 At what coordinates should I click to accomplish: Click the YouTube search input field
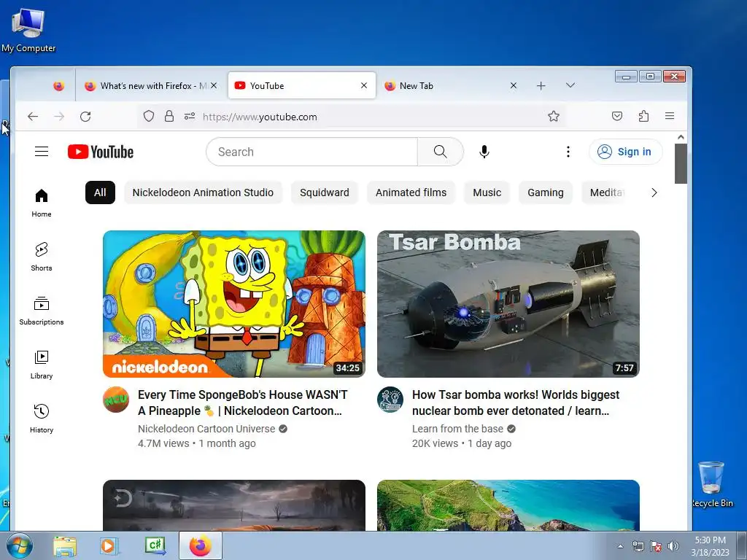coord(312,152)
